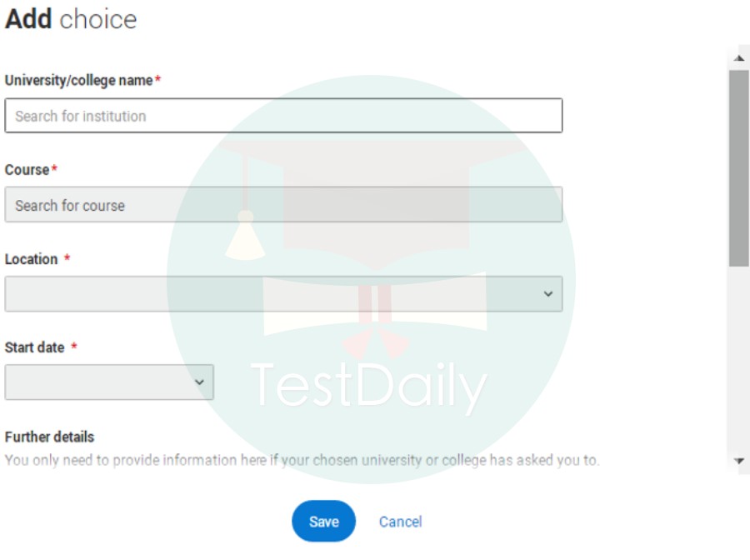Image resolution: width=750 pixels, height=560 pixels.
Task: Click the empty scrollbar track below the thumb
Action: point(738,358)
